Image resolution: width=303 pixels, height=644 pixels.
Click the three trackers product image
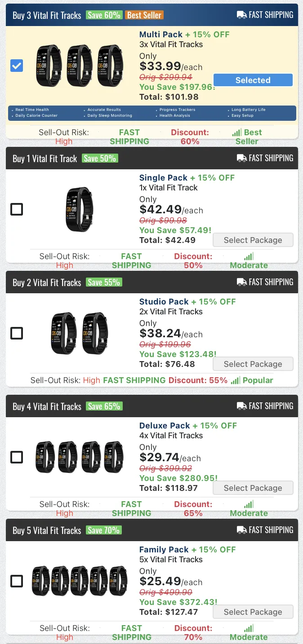[80, 66]
